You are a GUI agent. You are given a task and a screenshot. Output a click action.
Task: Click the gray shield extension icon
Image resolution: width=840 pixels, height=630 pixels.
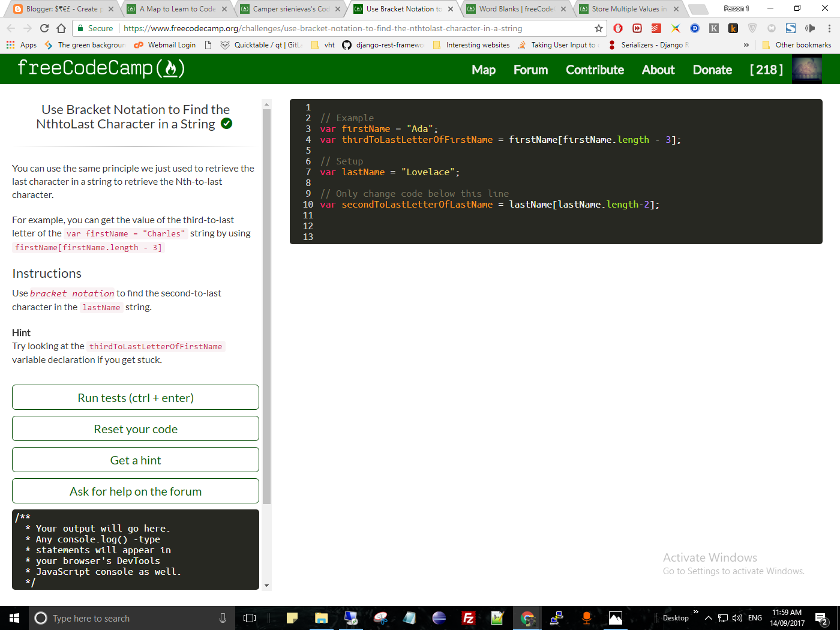[x=752, y=28]
